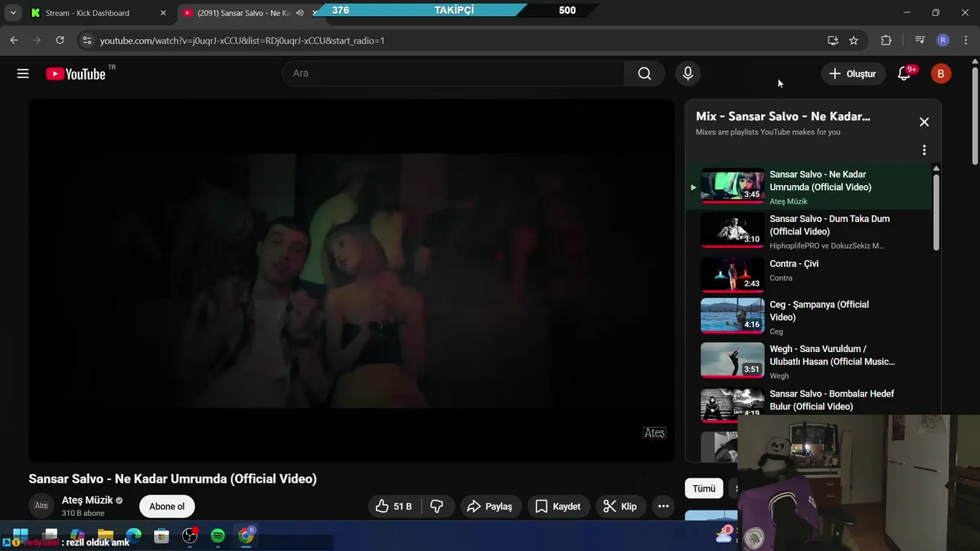Dislike the video with thumbs-down

click(x=437, y=507)
